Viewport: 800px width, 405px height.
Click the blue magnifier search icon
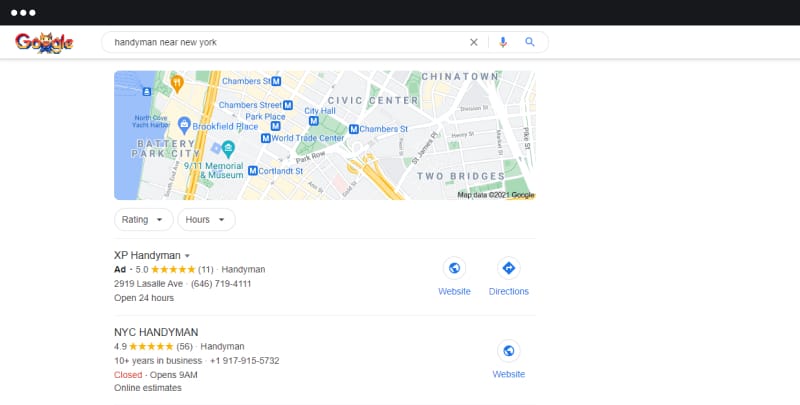(530, 42)
